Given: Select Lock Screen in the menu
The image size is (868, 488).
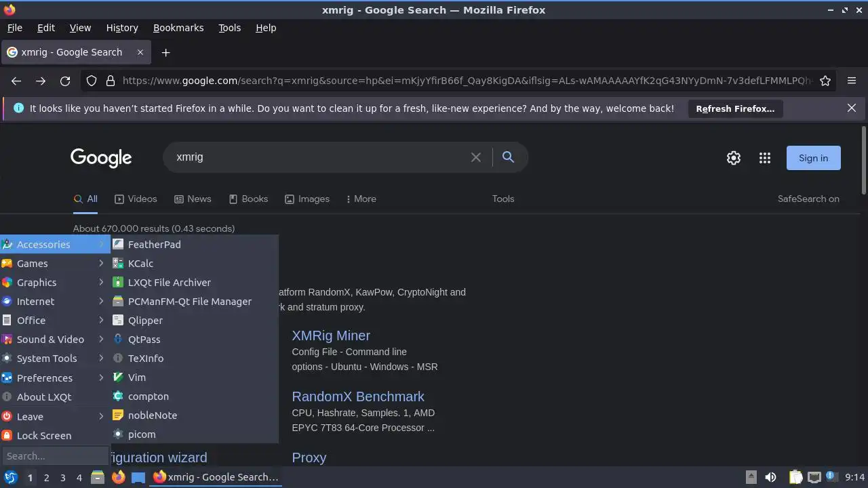Looking at the screenshot, I should [x=54, y=436].
